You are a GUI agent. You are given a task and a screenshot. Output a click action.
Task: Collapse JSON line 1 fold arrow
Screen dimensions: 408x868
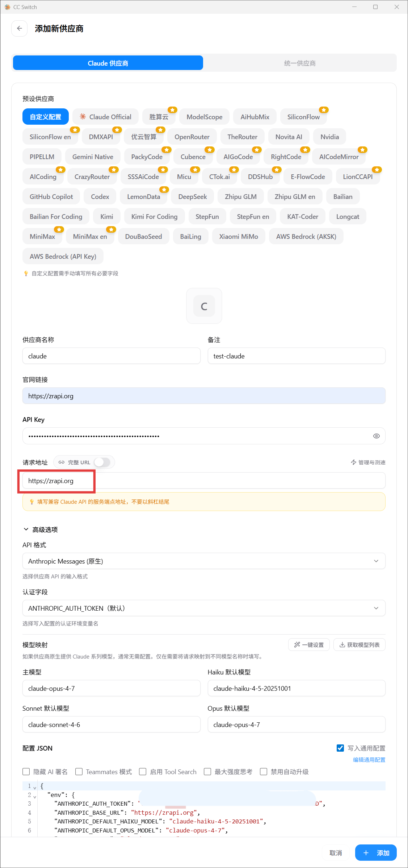pyautogui.click(x=35, y=788)
